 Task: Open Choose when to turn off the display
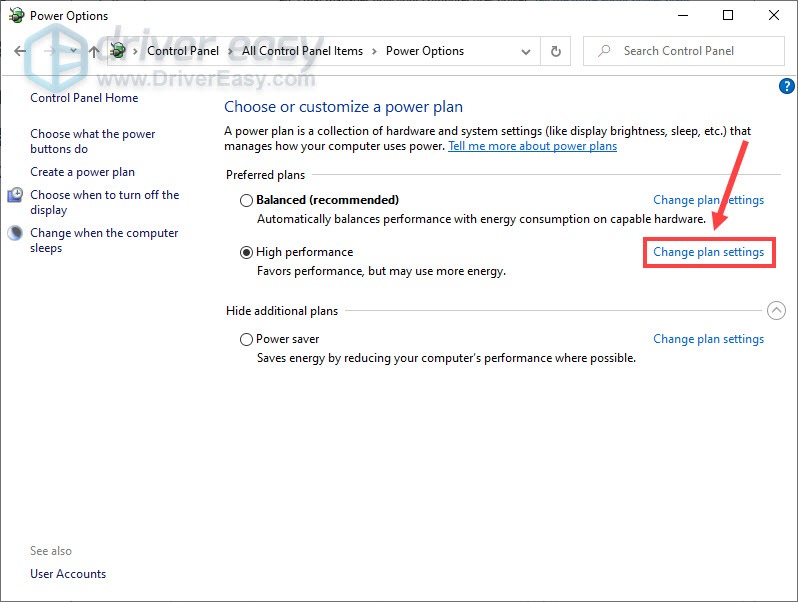tap(105, 202)
